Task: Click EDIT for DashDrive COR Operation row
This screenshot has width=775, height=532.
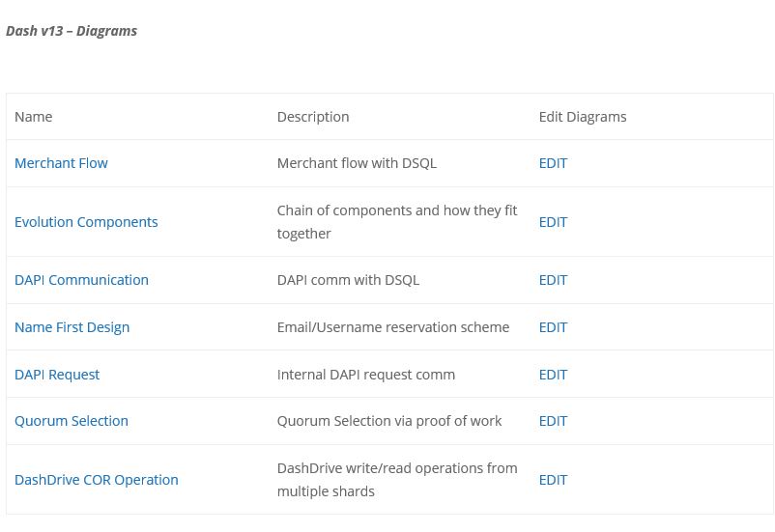Action: (553, 480)
